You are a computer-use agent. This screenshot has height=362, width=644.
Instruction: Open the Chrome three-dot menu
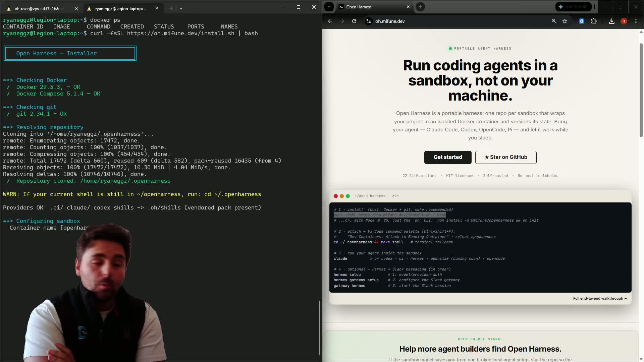636,21
